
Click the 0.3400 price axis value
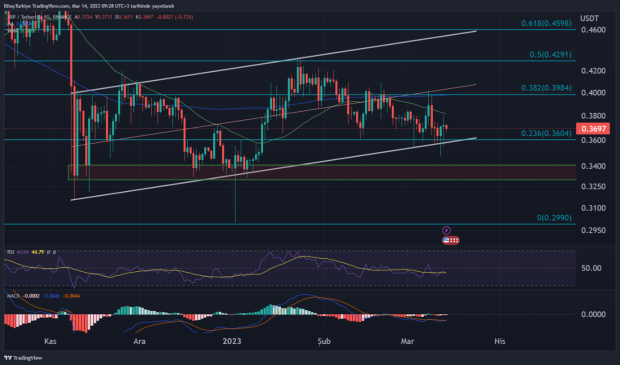(x=593, y=166)
